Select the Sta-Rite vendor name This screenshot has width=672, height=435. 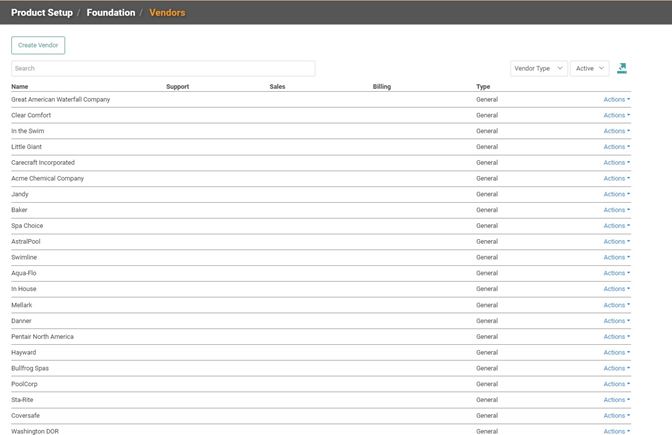(22, 400)
